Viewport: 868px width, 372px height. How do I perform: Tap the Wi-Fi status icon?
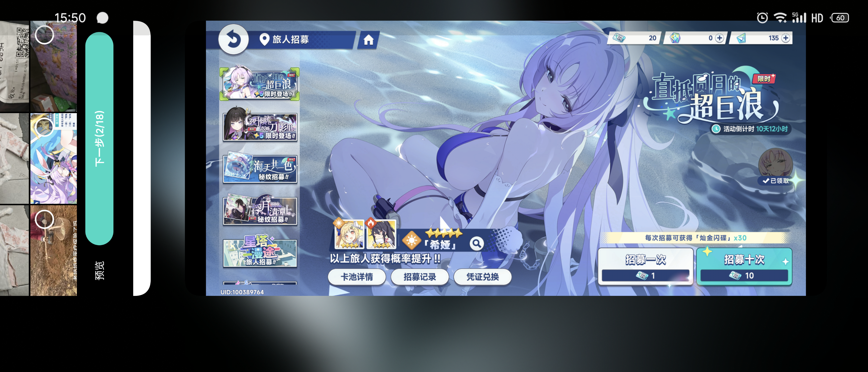coord(780,17)
